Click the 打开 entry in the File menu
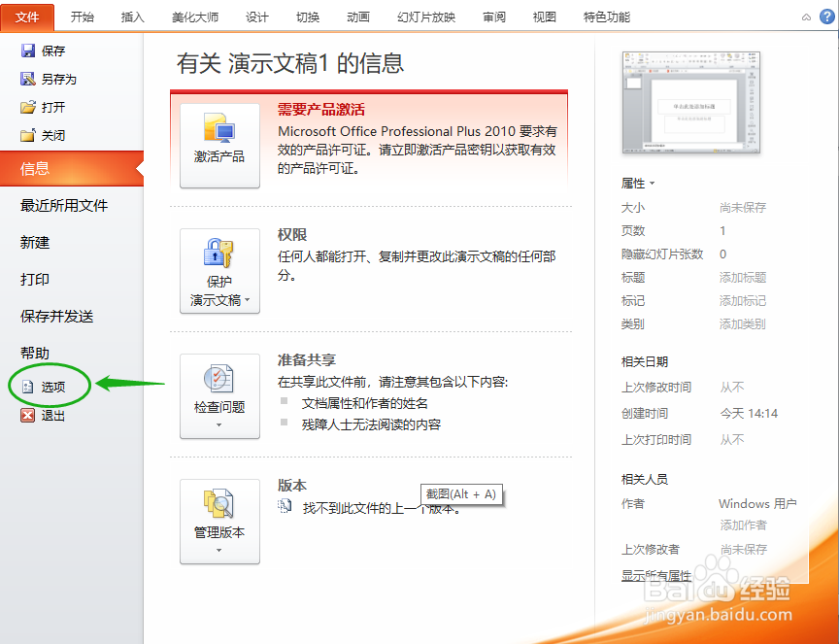This screenshot has height=644, width=839. tap(53, 107)
